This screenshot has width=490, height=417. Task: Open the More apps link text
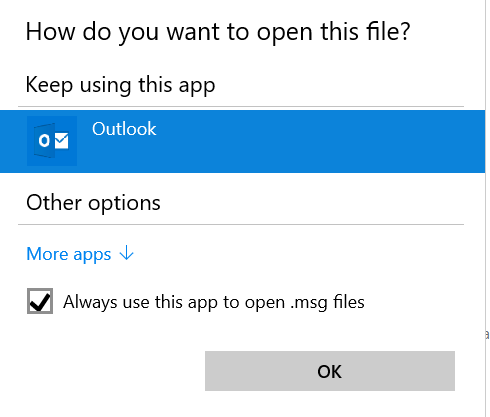click(69, 254)
